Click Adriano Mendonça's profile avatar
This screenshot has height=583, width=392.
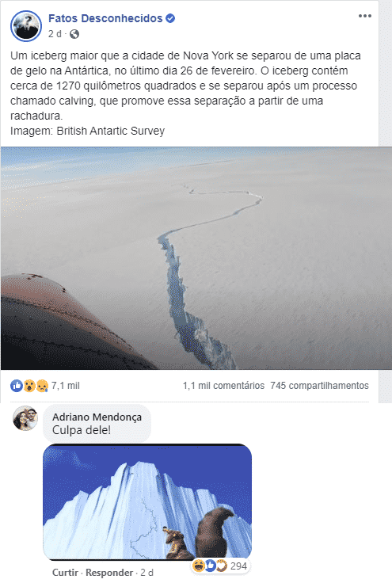pos(25,418)
